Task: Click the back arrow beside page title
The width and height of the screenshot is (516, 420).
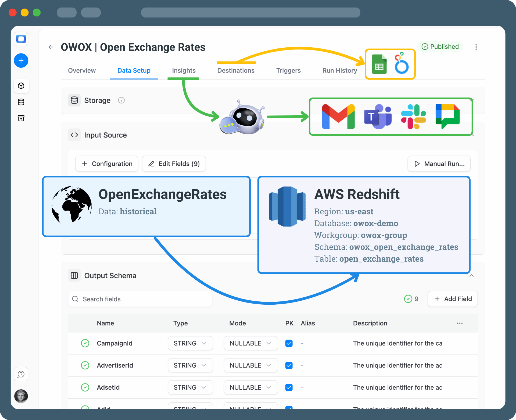Action: click(x=51, y=47)
